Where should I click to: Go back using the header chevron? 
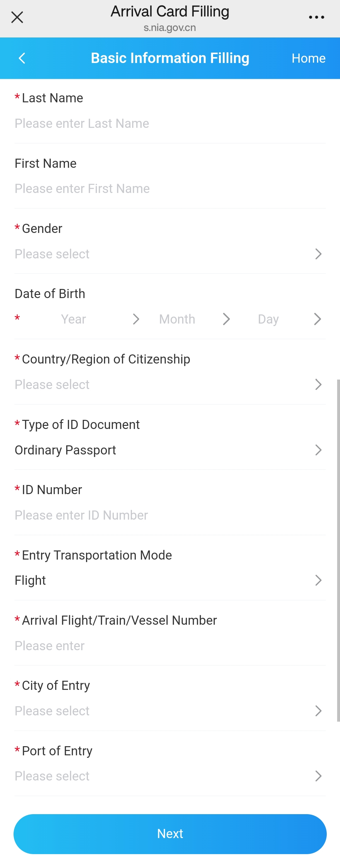[x=22, y=58]
